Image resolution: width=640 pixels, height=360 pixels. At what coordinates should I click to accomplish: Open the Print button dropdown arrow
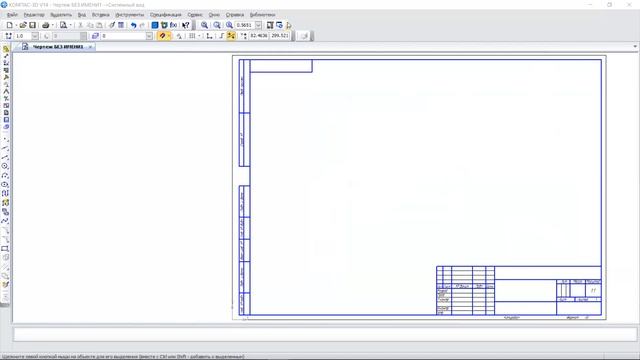(53, 25)
